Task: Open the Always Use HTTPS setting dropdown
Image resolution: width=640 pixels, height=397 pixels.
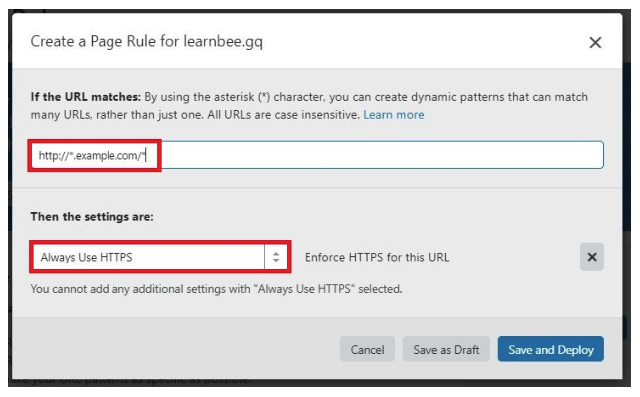Action: coord(160,257)
